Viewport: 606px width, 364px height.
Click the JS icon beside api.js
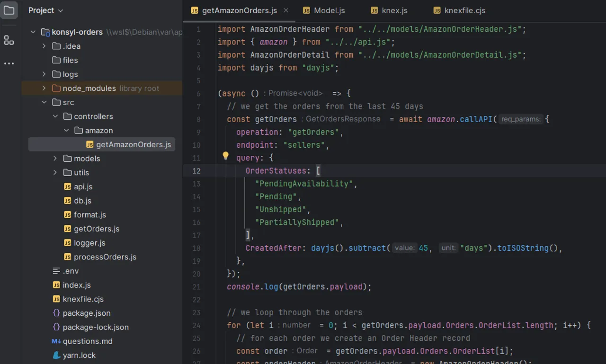68,186
